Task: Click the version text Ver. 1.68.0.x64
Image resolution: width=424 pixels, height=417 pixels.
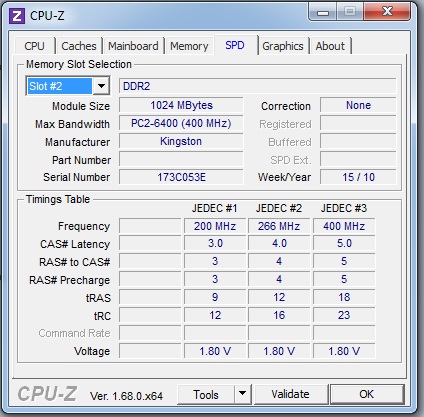Action: (x=126, y=396)
